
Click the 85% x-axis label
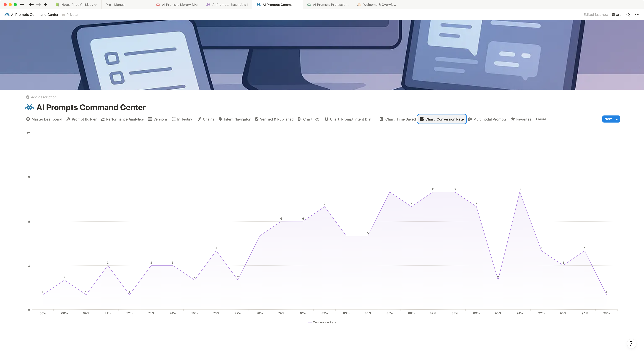[390, 313]
